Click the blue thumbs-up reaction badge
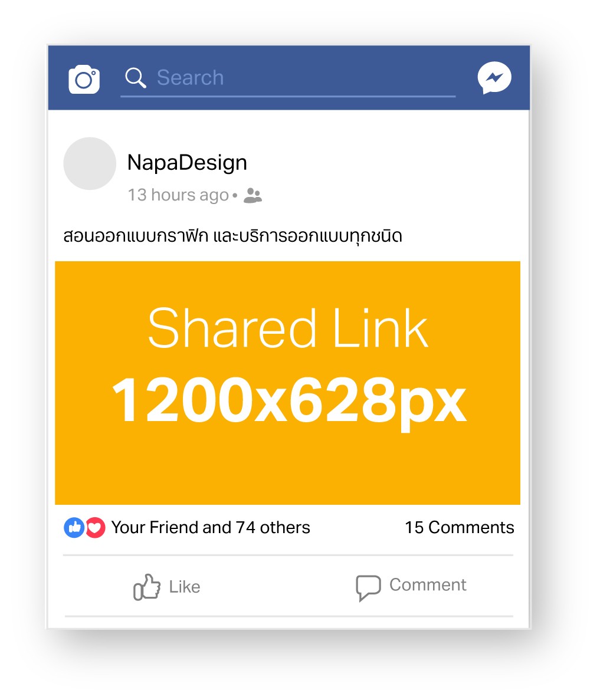600x700 pixels. pos(74,528)
